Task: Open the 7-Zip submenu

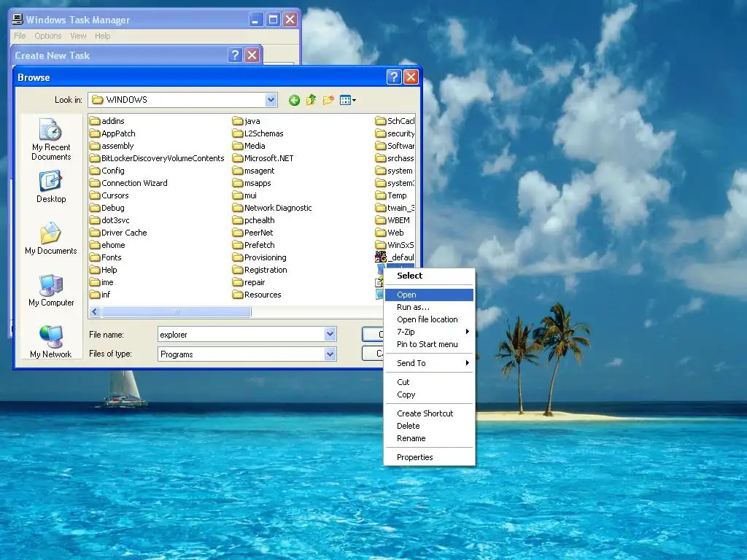Action: pos(429,332)
